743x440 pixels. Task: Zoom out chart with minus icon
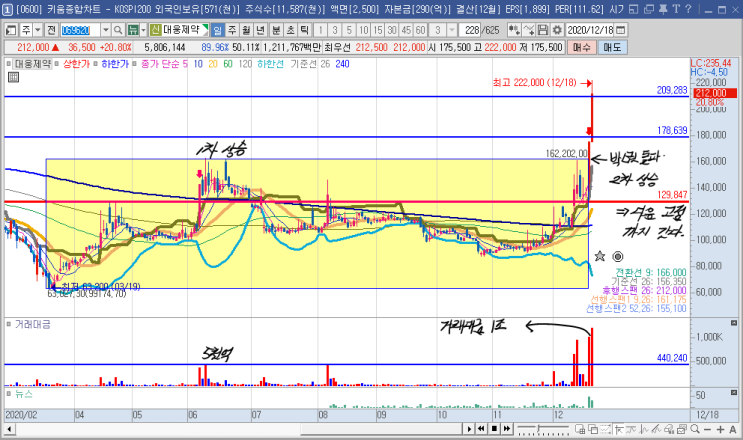(x=707, y=429)
